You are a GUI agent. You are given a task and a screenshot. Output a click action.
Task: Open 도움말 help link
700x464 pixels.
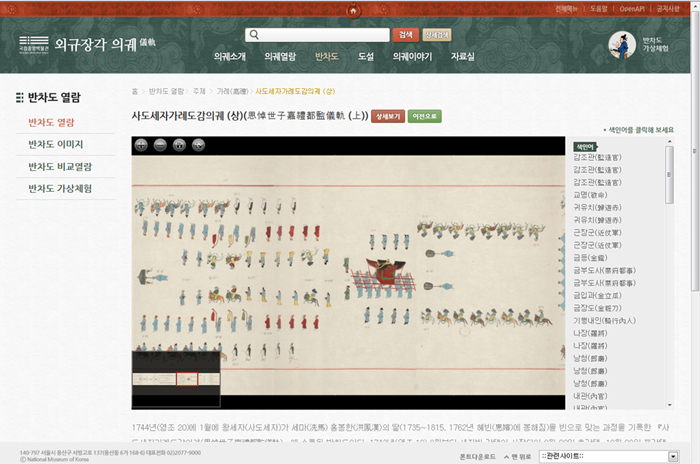click(x=599, y=9)
